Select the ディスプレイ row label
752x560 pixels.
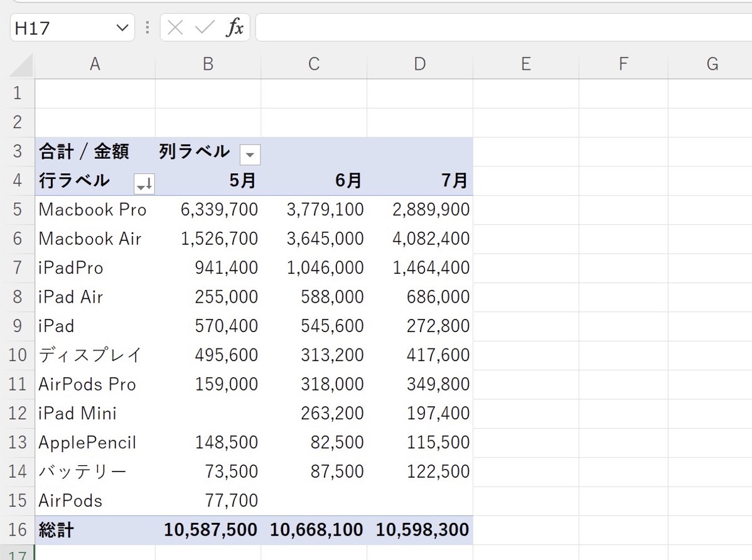click(95, 355)
